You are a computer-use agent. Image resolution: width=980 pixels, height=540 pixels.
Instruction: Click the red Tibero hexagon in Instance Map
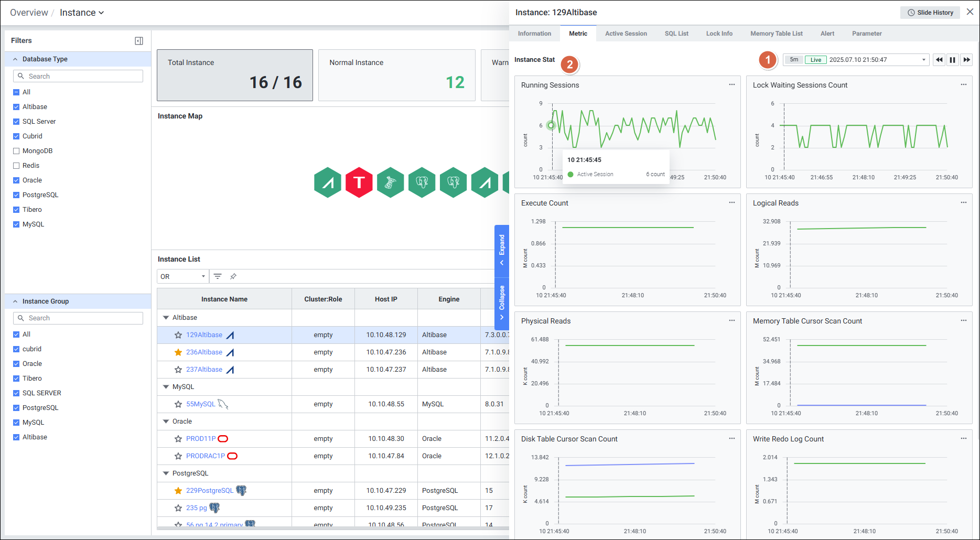click(359, 182)
